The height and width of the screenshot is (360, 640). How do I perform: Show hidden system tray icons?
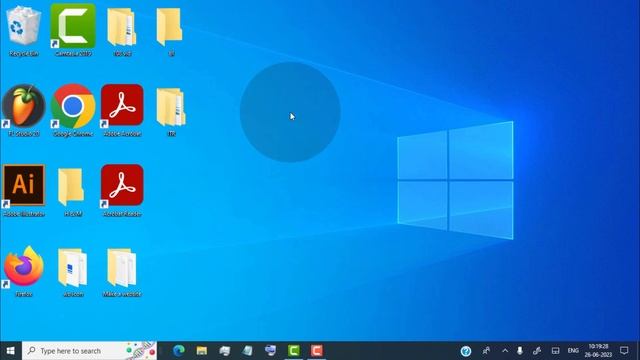505,351
